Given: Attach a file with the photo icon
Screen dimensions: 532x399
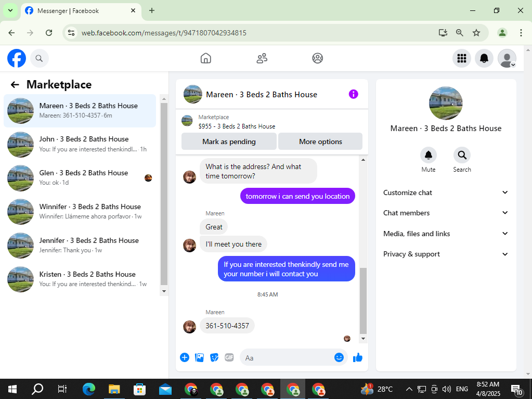Looking at the screenshot, I should [200, 357].
